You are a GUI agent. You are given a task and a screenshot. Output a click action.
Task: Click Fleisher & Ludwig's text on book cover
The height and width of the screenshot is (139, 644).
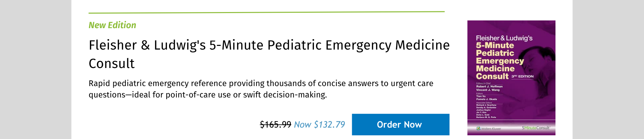tap(504, 38)
